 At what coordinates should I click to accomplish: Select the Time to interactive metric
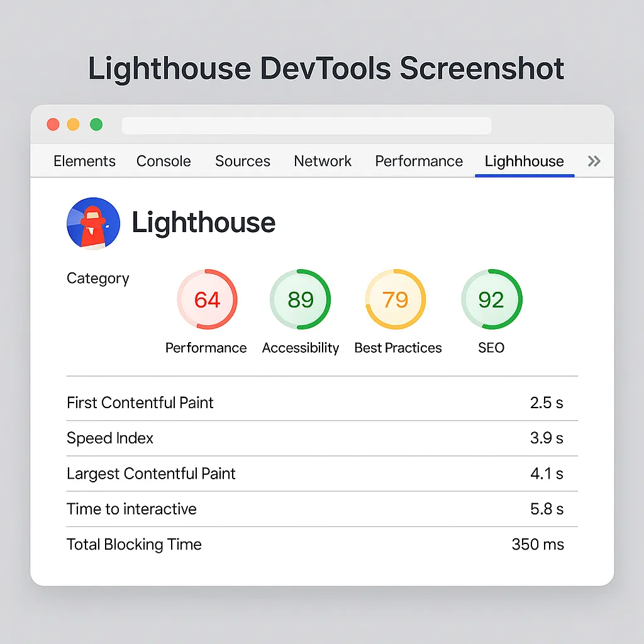[322, 509]
